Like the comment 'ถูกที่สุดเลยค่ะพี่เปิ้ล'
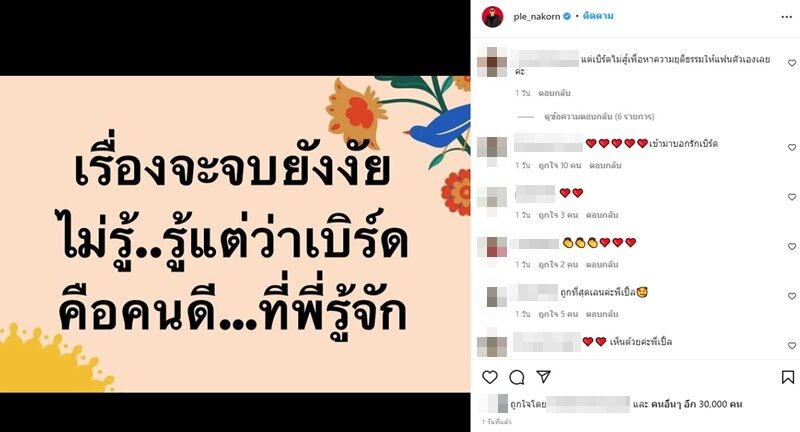The height and width of the screenshot is (432, 800). click(792, 296)
